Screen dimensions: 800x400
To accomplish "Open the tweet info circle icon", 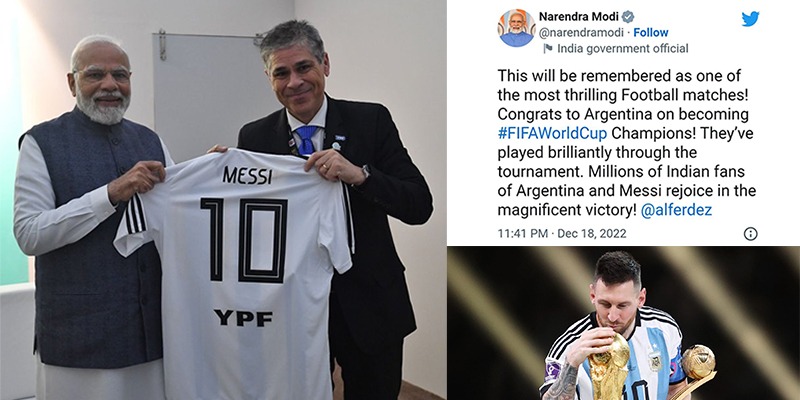I will pos(751,234).
